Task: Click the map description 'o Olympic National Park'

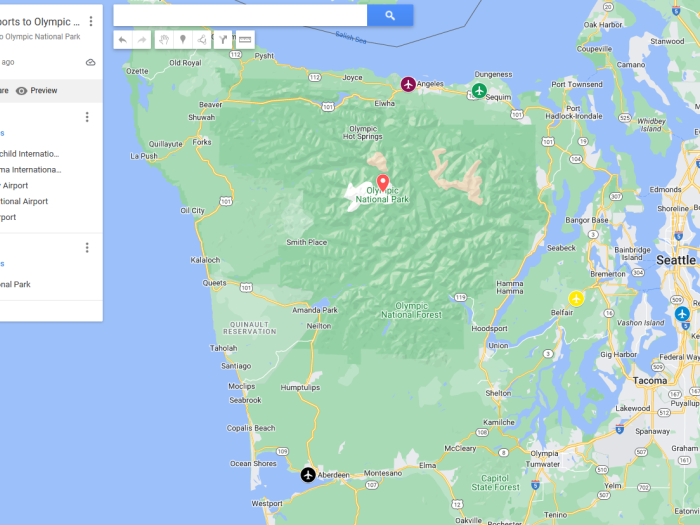Action: (x=40, y=37)
